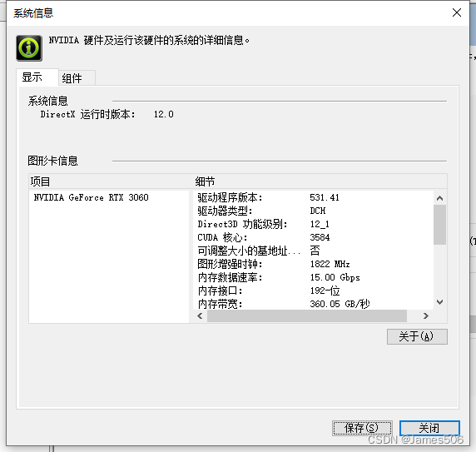
Task: Click the NVIDIA 硬件 description text at top
Action: 149,41
